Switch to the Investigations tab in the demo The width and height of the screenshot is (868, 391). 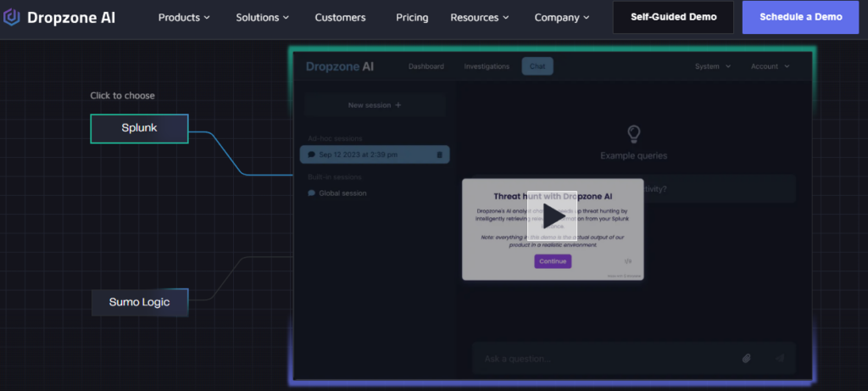tap(487, 66)
